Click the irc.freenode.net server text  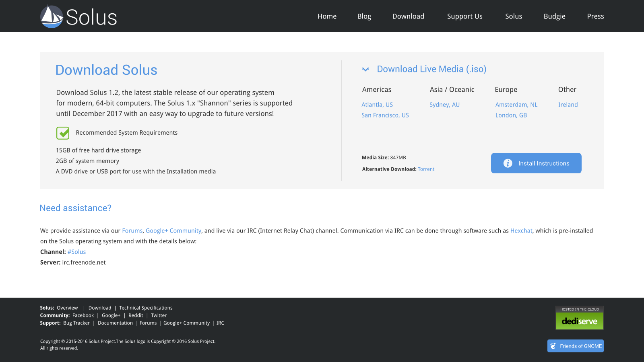(84, 262)
